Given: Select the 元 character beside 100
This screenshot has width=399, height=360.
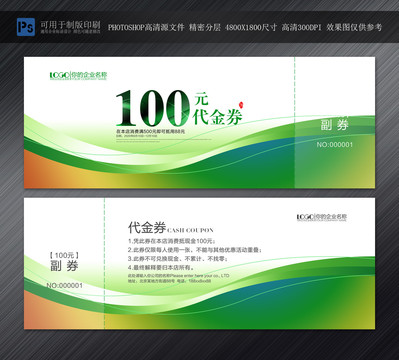Looking at the screenshot, I should tap(201, 98).
